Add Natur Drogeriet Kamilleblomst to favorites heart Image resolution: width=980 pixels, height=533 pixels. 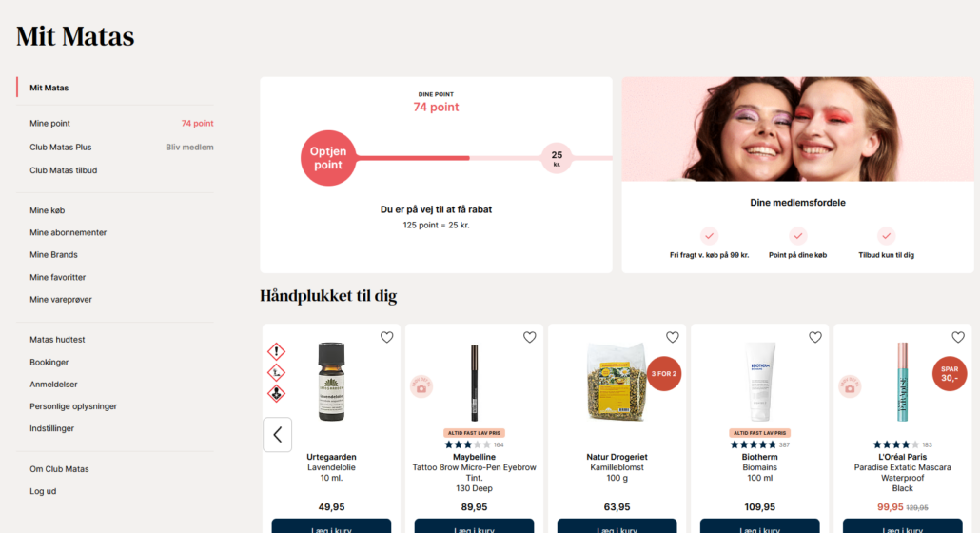click(x=672, y=338)
